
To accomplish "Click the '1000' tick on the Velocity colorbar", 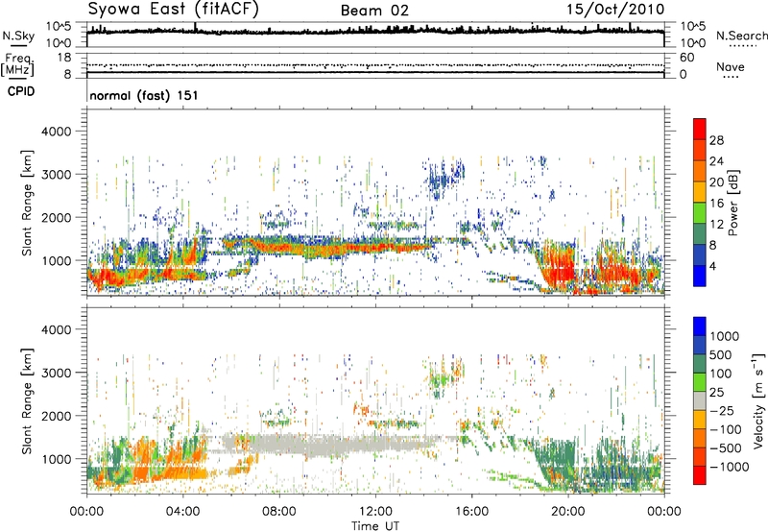I will point(725,336).
